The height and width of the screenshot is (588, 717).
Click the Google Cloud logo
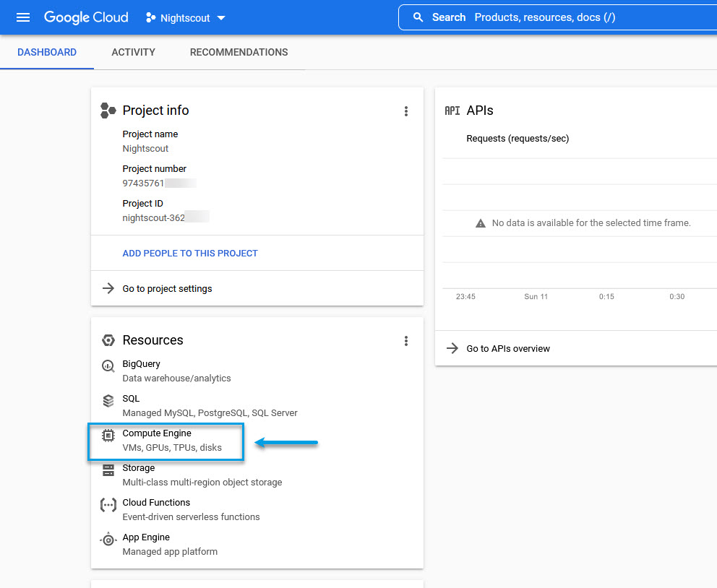click(x=86, y=17)
